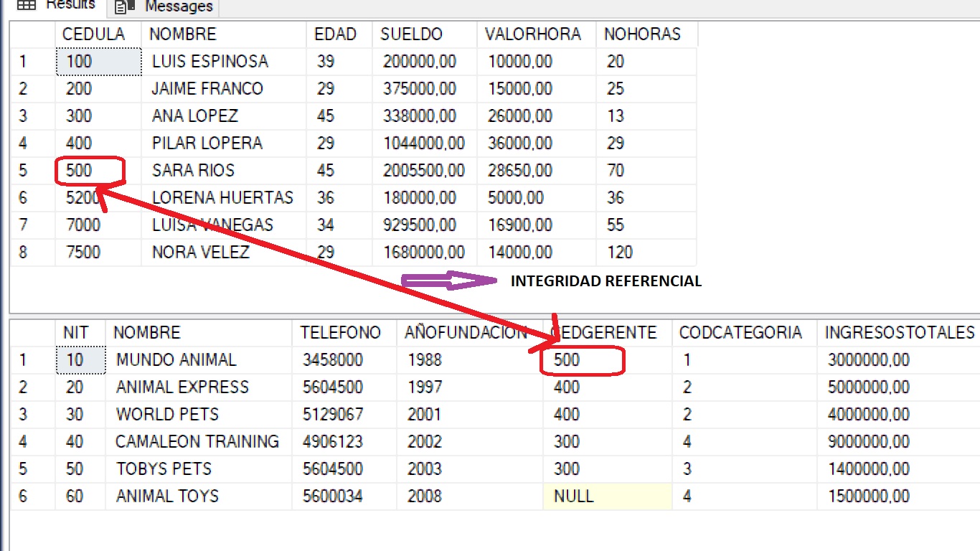Click the NIT column header
This screenshot has height=551, width=980.
click(80, 332)
